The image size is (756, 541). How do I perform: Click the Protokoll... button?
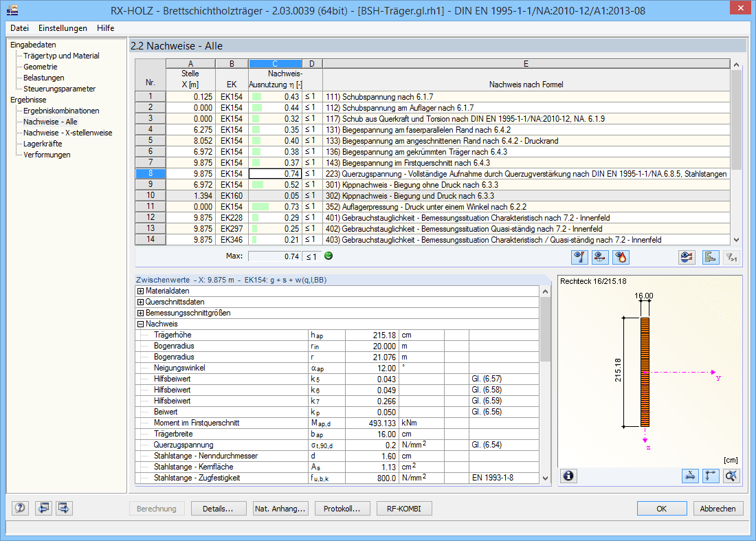click(342, 509)
